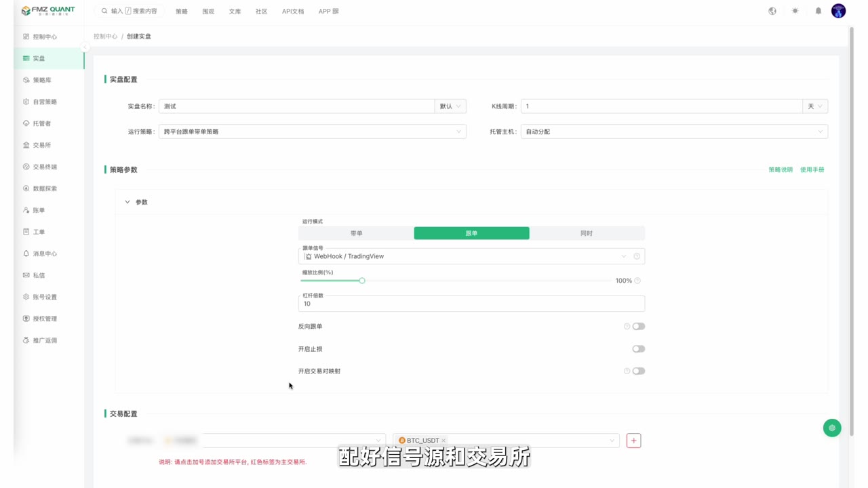The width and height of the screenshot is (868, 488).
Task: Collapse the 参数 section chevron
Action: point(127,202)
